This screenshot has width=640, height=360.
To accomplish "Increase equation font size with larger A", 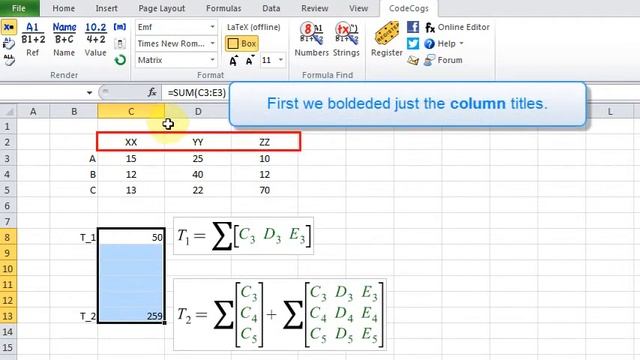I will point(233,60).
